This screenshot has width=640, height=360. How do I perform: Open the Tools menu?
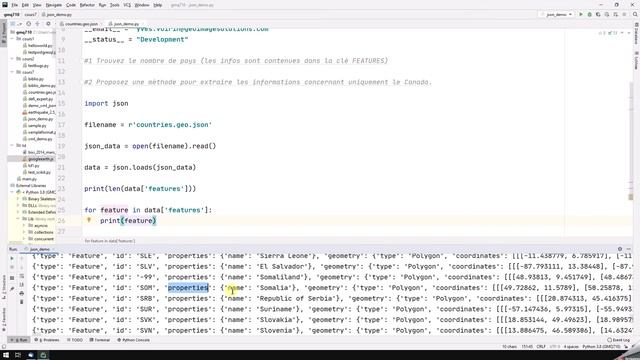point(115,5)
